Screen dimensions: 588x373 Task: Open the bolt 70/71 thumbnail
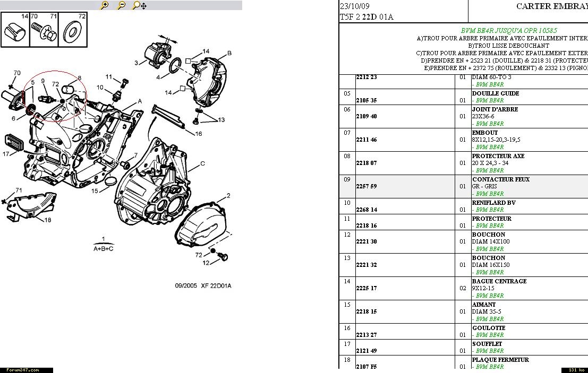tap(44, 30)
